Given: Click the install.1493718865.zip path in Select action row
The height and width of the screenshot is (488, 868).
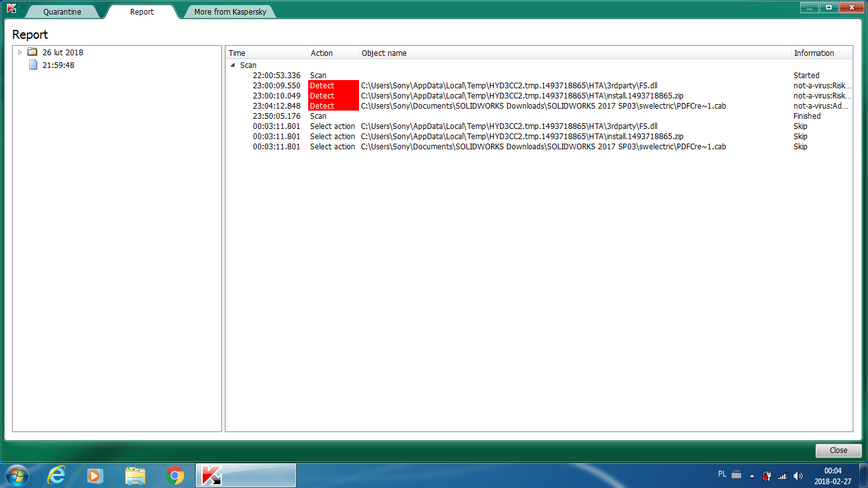Looking at the screenshot, I should click(522, 136).
